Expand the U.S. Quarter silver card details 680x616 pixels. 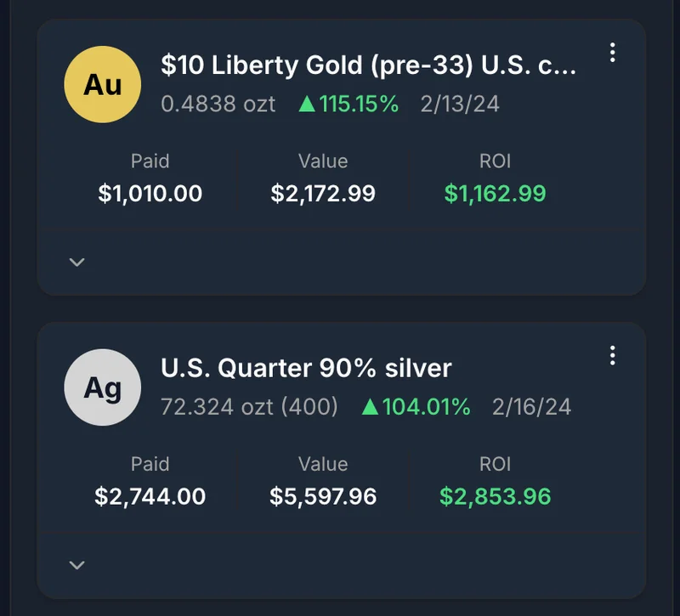(76, 564)
